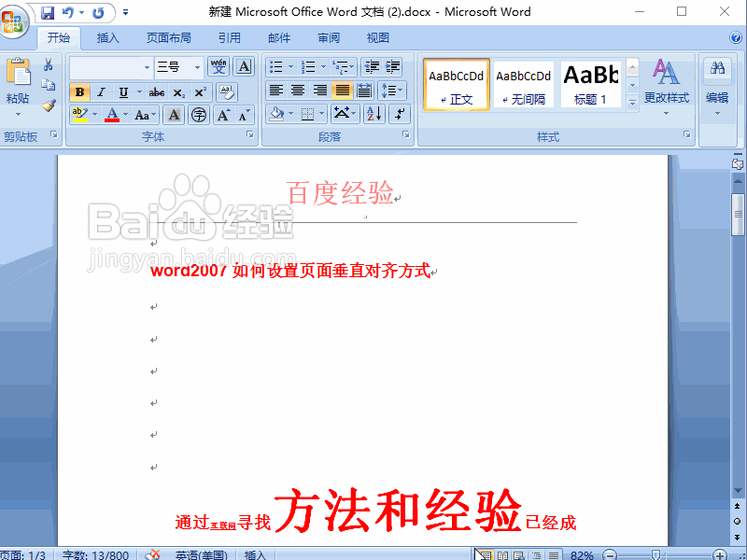This screenshot has height=560, width=747.
Task: Copy selection with copy icon
Action: (49, 85)
